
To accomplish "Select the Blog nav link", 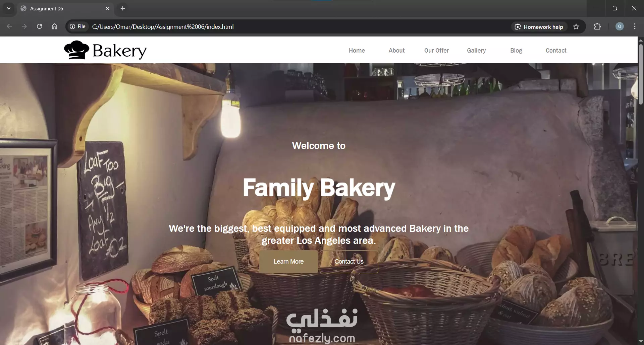I will (516, 51).
